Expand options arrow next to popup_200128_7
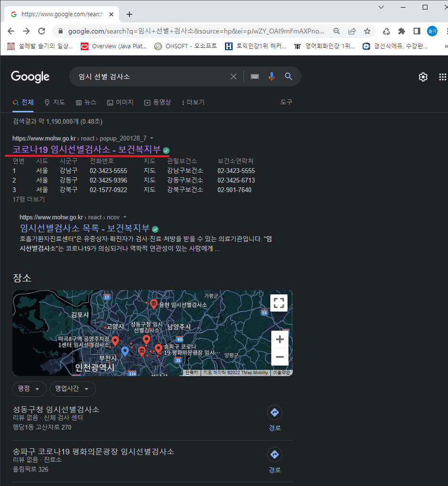The image size is (448, 486). [x=152, y=138]
